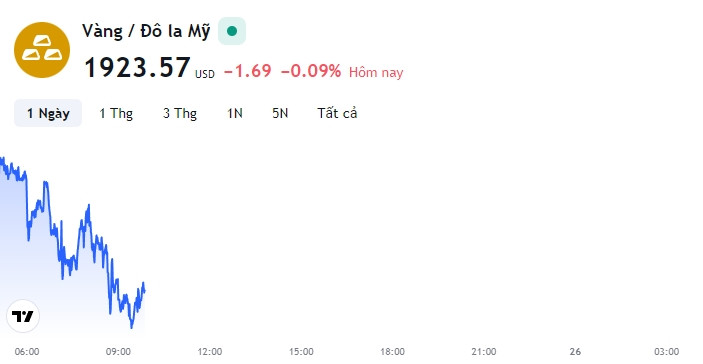The image size is (703, 364).
Task: Click the 26 date marker on axis
Action: pyautogui.click(x=575, y=352)
